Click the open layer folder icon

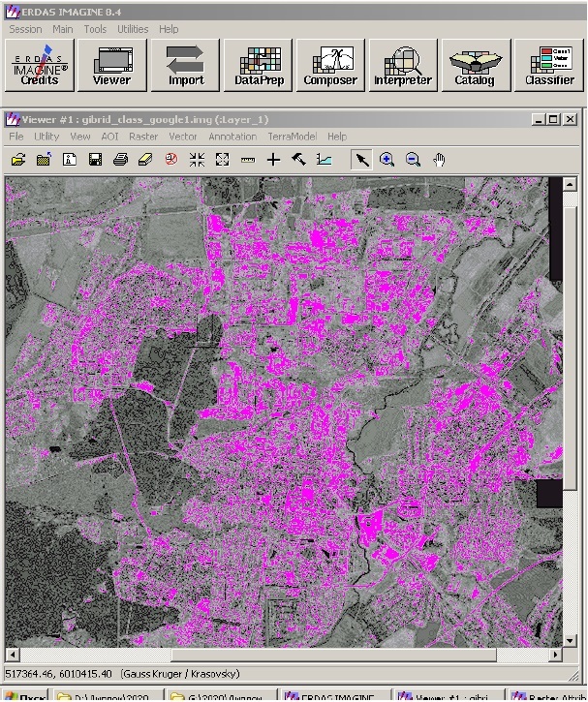(18, 160)
